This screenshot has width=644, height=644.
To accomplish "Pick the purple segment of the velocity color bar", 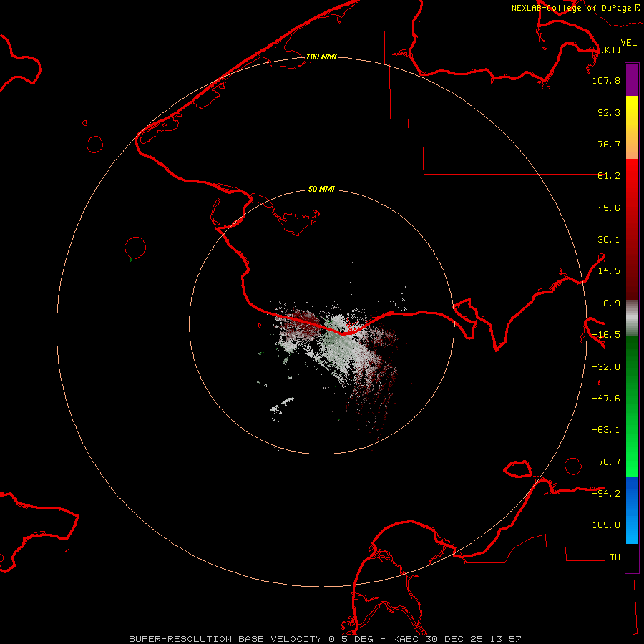I will tap(632, 79).
